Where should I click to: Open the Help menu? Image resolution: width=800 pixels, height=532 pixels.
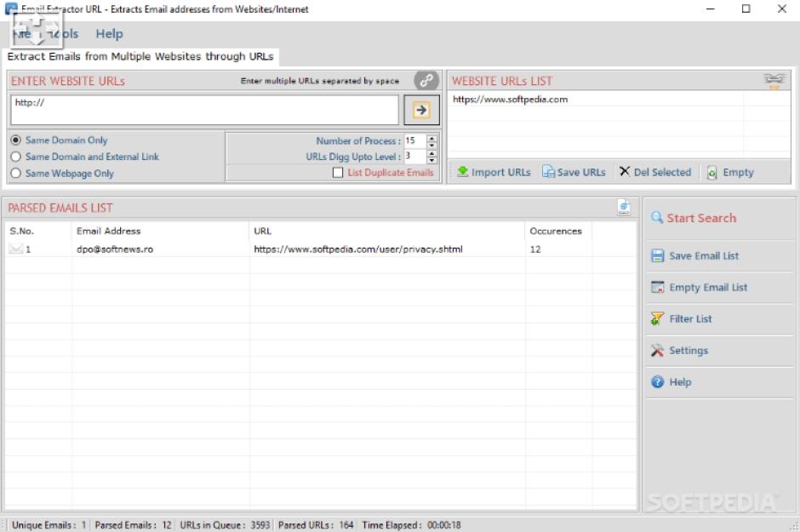tap(109, 34)
